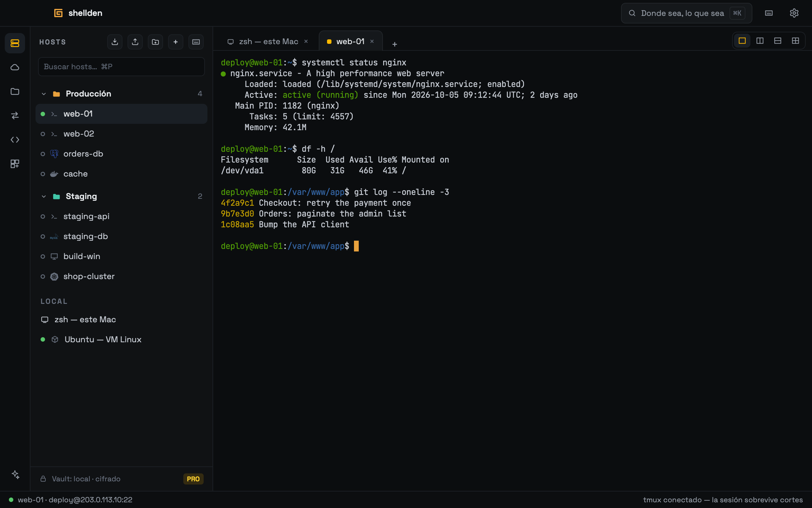Open local zsh — este Mac entry

coord(121,319)
